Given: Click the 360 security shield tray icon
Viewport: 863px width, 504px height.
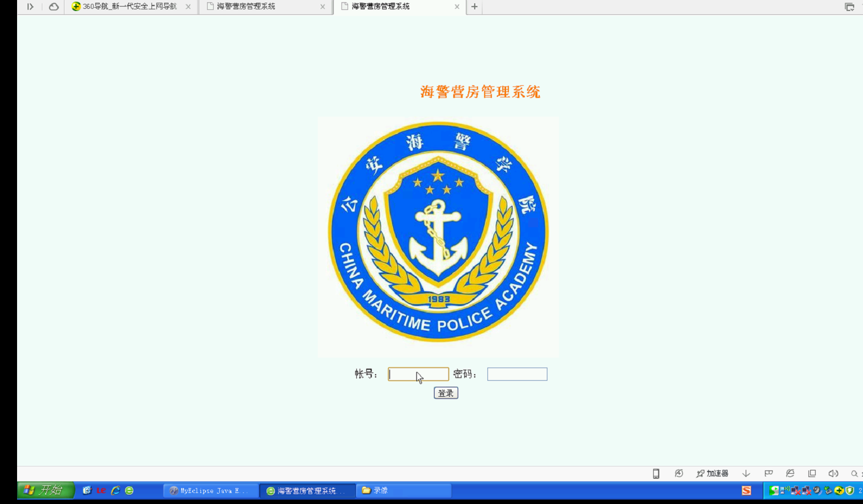Looking at the screenshot, I should click(x=850, y=490).
